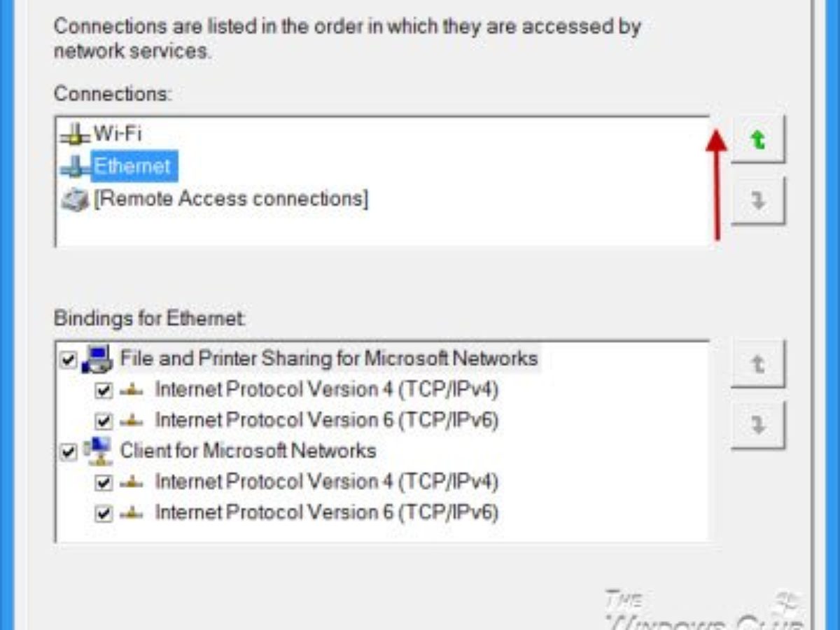Click the move-down arrow for Bindings

click(757, 425)
